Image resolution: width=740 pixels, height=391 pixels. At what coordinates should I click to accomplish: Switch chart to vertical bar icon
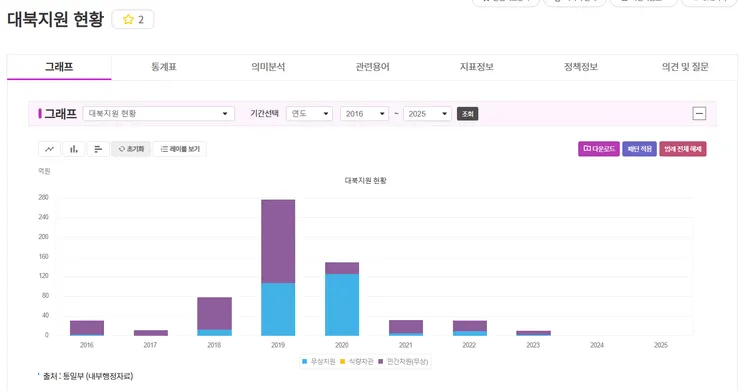74,149
